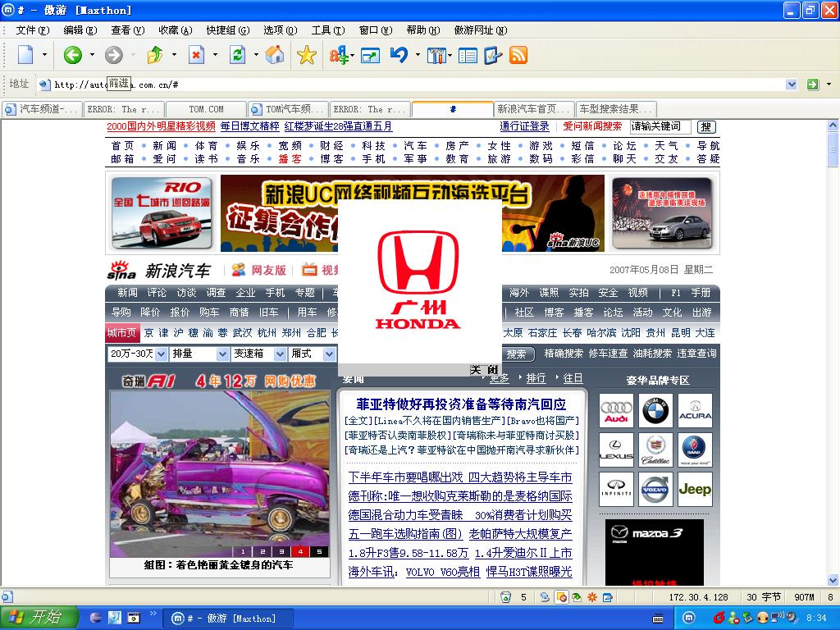
Task: Click the 搜 button next to keyword box
Action: (706, 127)
